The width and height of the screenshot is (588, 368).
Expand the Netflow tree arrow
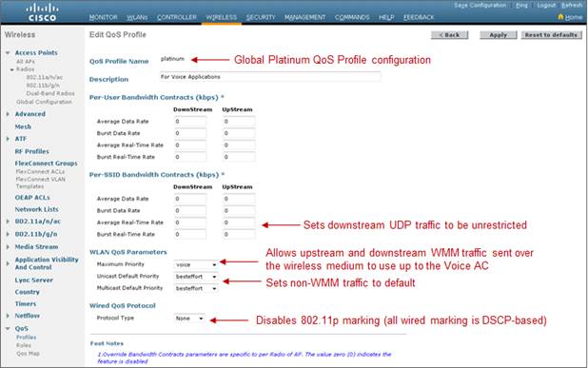(8, 316)
